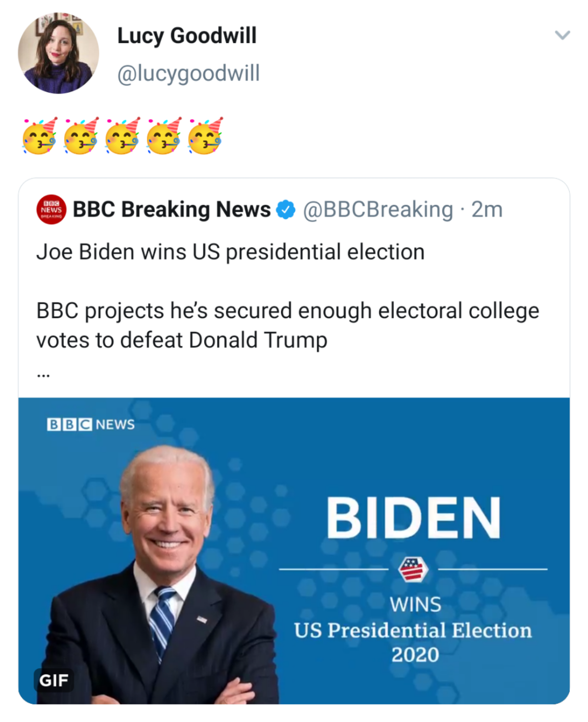Open the BBC Breaking News red avatar
The image size is (588, 722).
pos(51,209)
